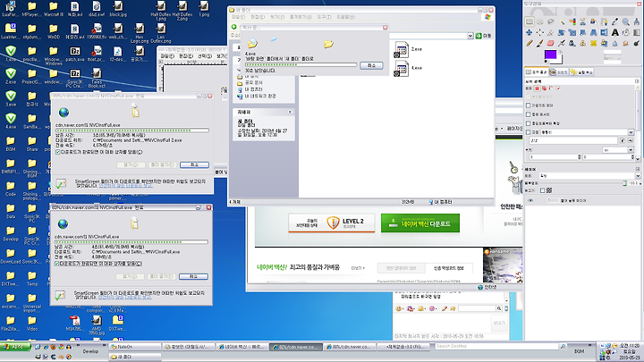Select the Replace selection mode button
Screen dimensions: 644x362
point(538,88)
